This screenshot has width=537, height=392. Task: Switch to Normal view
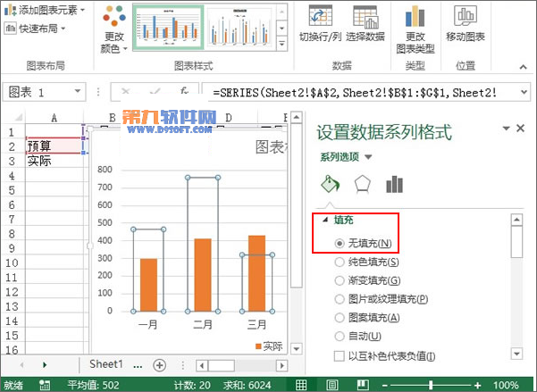coord(301,385)
